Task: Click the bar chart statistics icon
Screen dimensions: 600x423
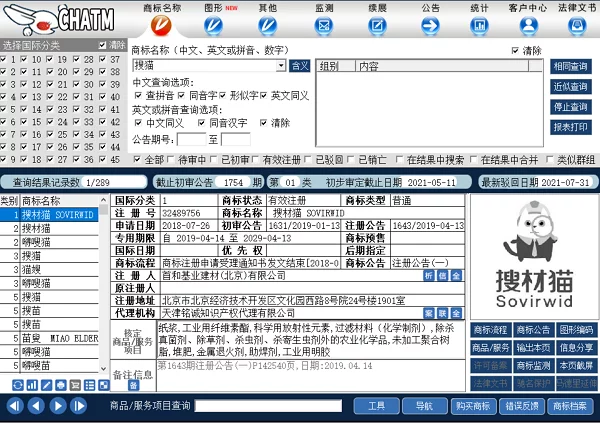Action: click(x=32, y=385)
